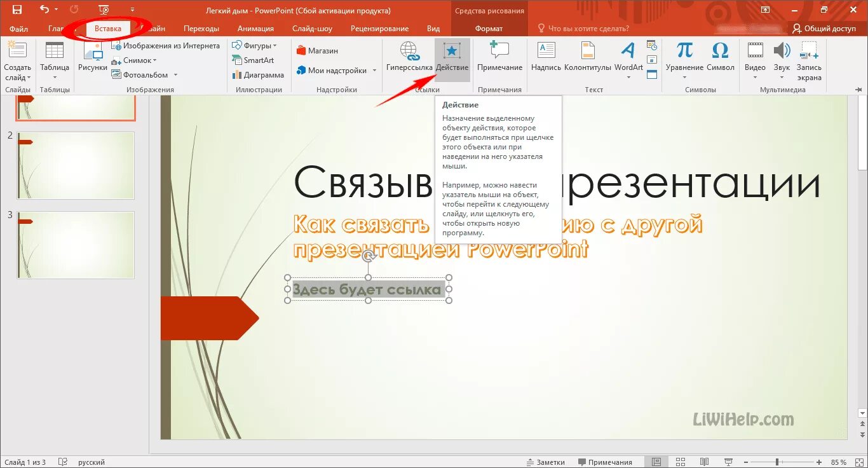
Task: Start Запись экрана screen recording
Action: pos(809,61)
